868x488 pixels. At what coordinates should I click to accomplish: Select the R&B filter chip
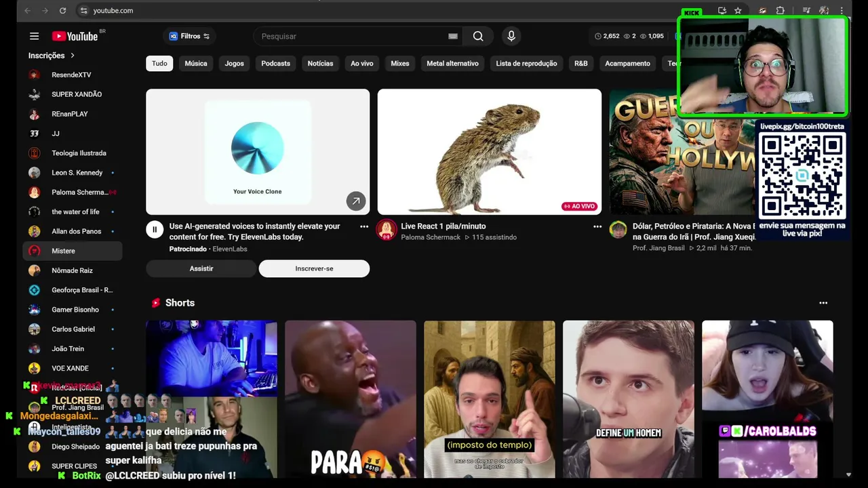(581, 64)
